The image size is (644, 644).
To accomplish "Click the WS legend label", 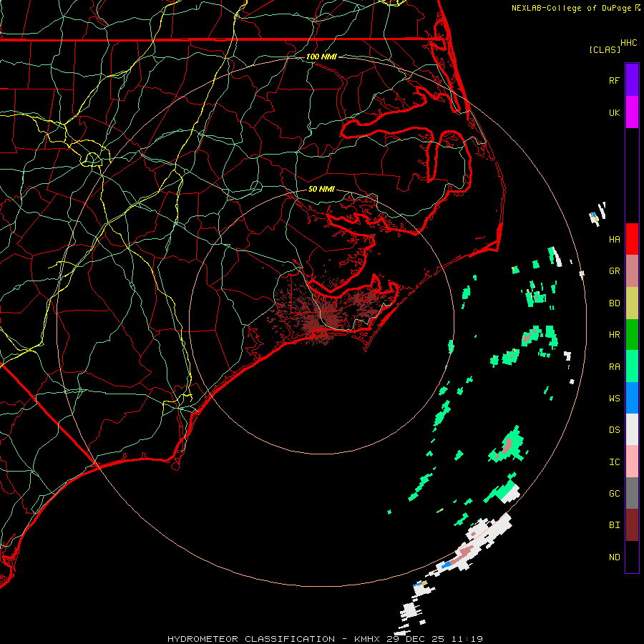I will point(614,399).
